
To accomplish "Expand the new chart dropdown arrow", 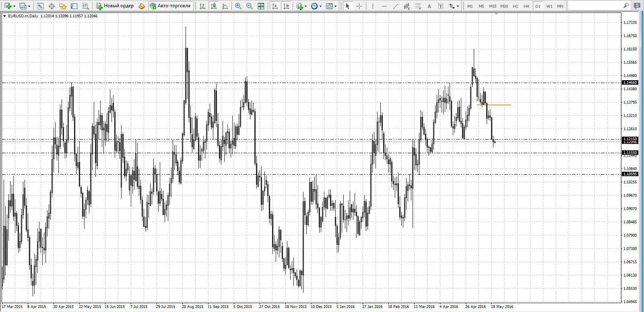I will (14, 6).
